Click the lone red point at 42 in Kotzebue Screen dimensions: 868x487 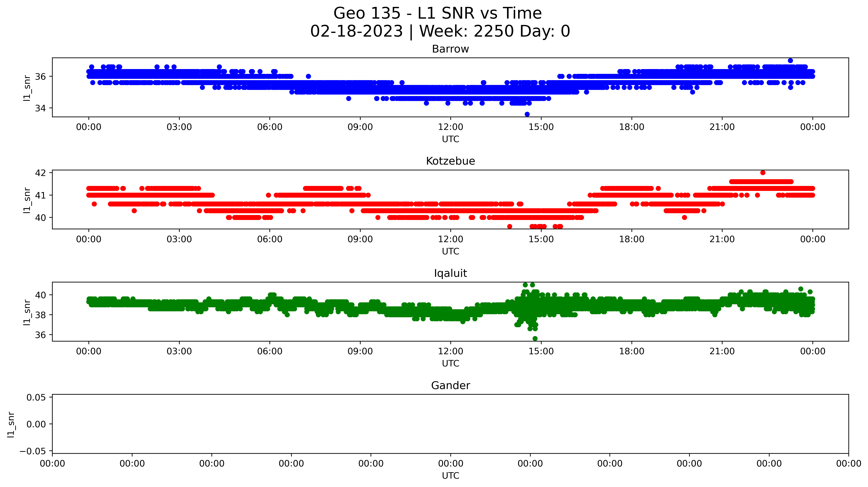[x=763, y=173]
